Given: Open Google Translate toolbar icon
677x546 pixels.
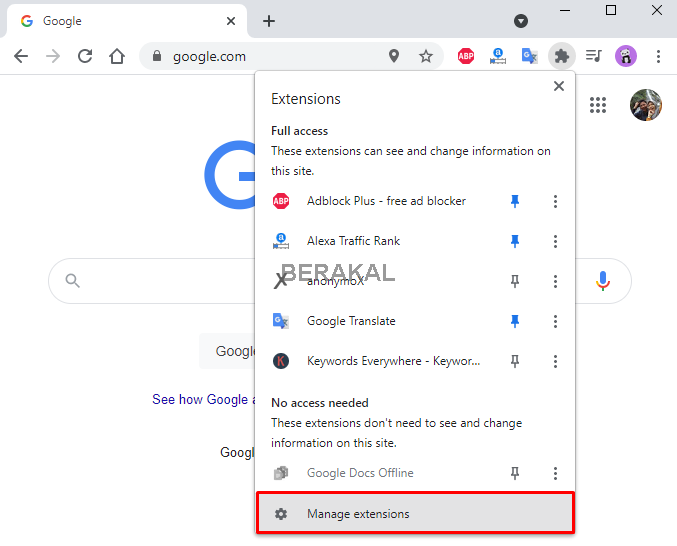Looking at the screenshot, I should [x=530, y=56].
